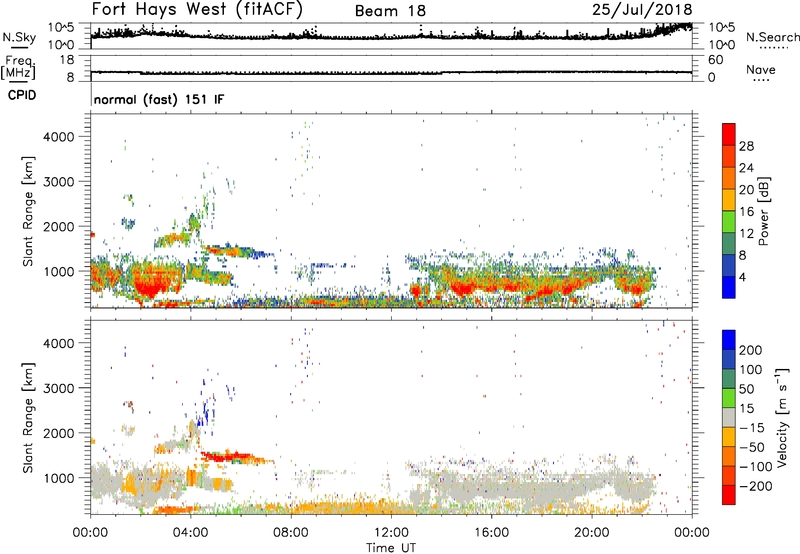
Task: Click the '18' frequency axis value
Action: (67, 60)
